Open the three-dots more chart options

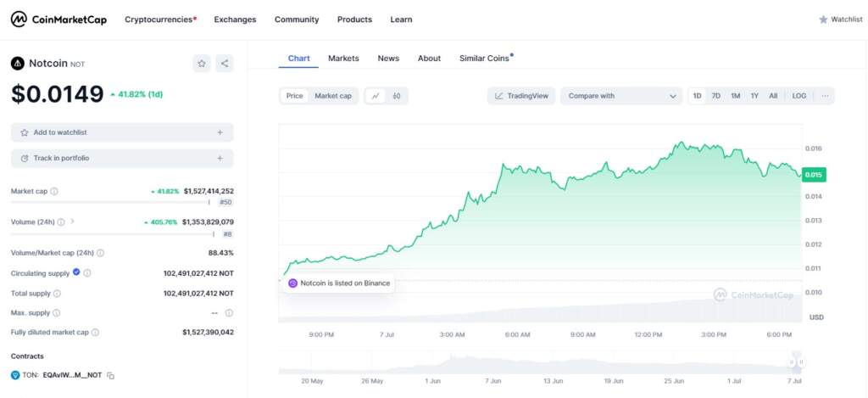coord(825,96)
